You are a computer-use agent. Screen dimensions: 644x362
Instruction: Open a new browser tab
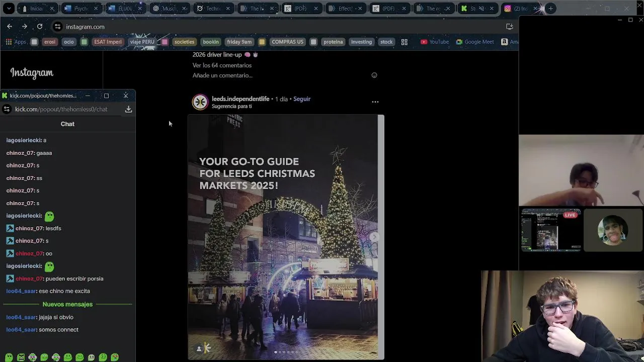pos(550,9)
